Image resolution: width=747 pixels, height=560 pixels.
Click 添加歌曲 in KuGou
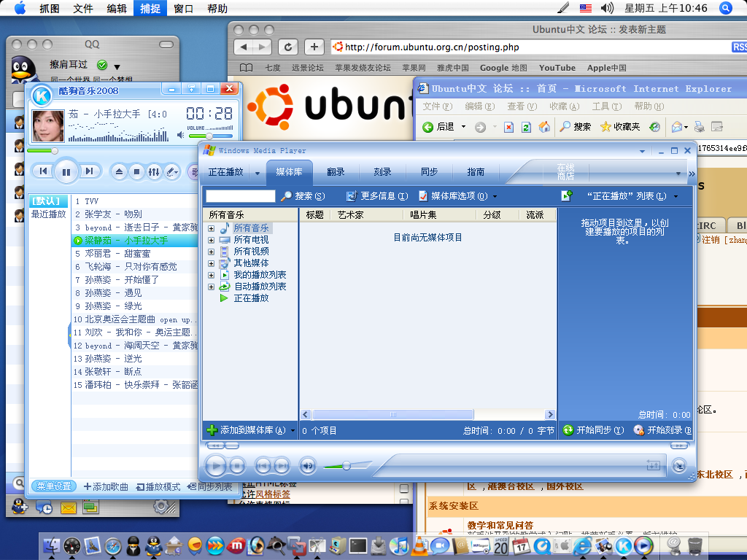[106, 486]
